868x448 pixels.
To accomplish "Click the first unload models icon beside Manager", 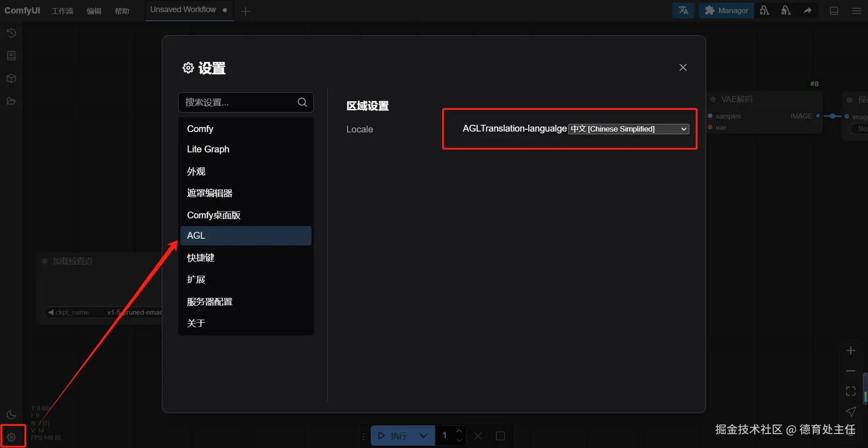I will click(x=764, y=10).
